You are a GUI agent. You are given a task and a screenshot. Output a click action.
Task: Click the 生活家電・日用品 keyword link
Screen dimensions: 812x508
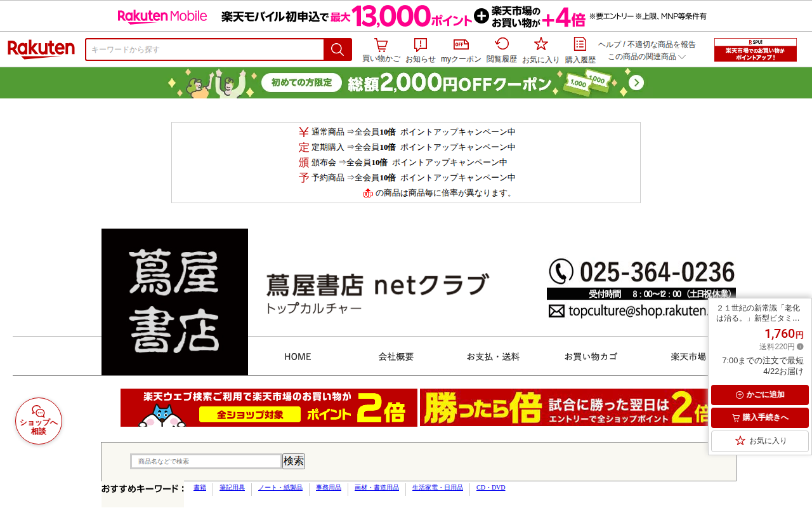(438, 488)
